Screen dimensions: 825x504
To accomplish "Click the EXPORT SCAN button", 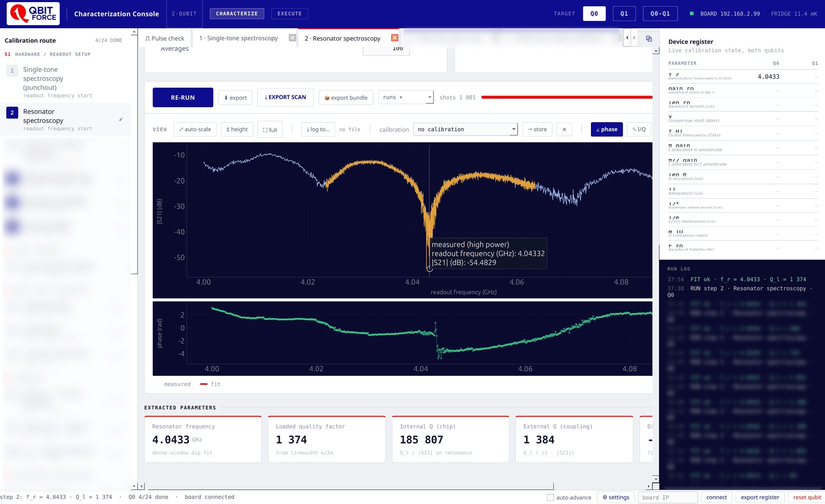I will 285,97.
